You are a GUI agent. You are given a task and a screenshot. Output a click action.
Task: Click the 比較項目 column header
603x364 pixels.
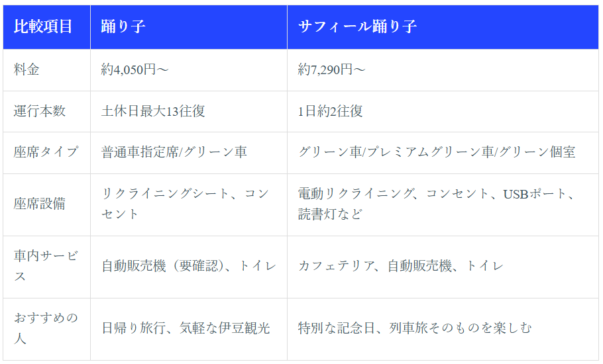click(x=43, y=26)
